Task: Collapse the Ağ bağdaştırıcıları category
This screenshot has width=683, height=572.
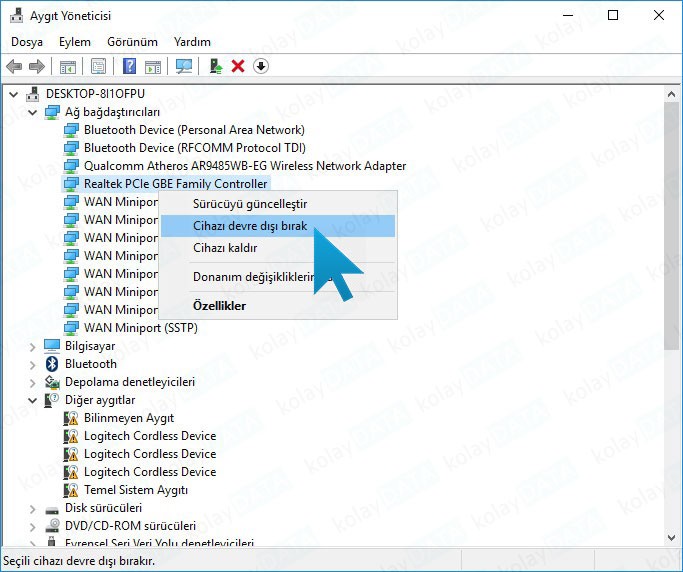Action: (x=33, y=112)
